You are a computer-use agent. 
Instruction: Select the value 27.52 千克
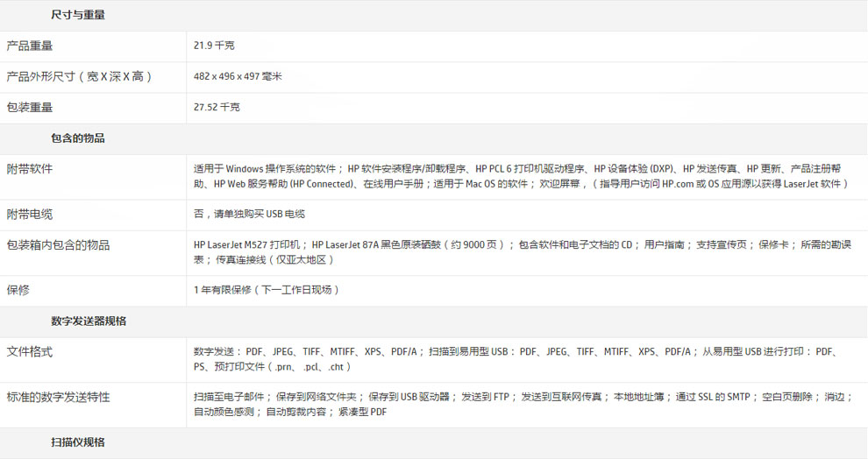coord(217,107)
